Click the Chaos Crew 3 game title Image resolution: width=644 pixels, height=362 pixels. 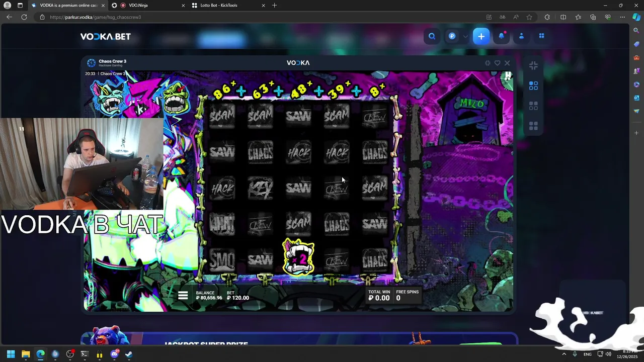click(112, 61)
